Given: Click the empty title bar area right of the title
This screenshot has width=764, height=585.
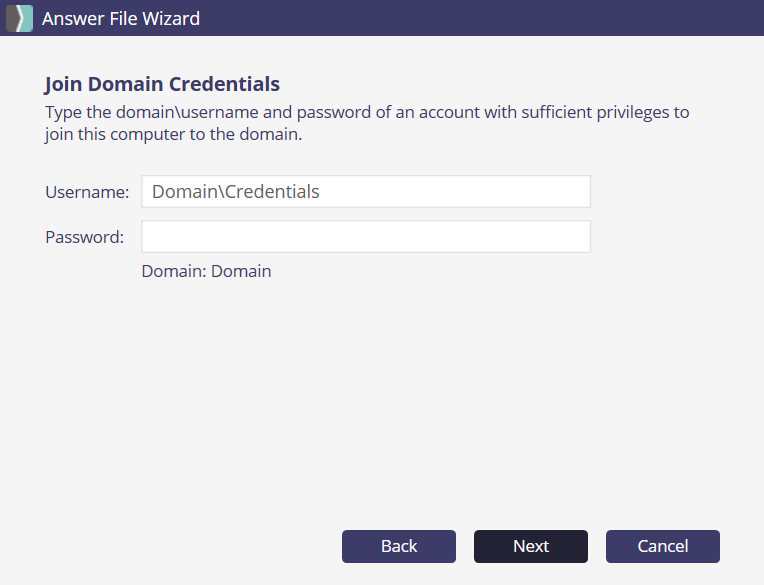Looking at the screenshot, I should pos(480,18).
